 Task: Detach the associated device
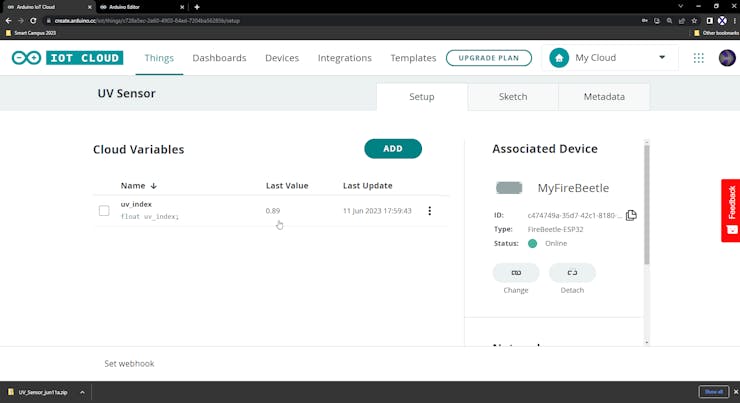tap(572, 273)
